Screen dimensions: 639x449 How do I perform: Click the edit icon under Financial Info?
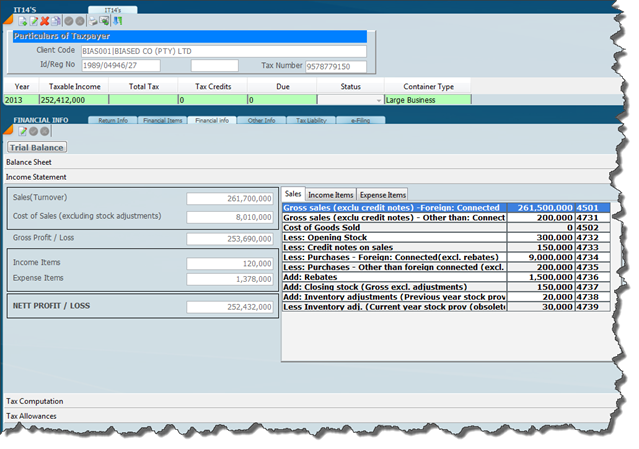coord(20,131)
